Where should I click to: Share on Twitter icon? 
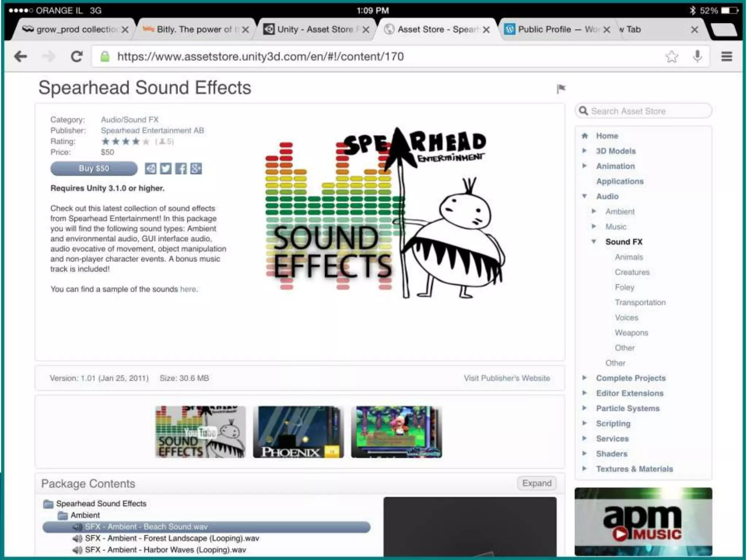[x=166, y=168]
